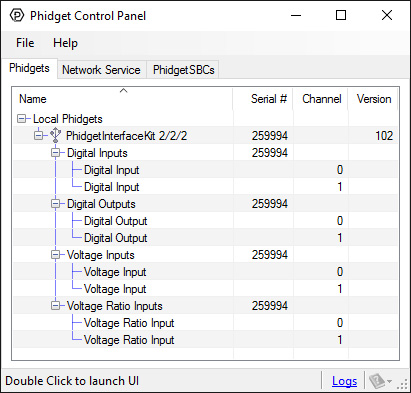Image resolution: width=411 pixels, height=393 pixels.
Task: Switch to the Network Service tab
Action: point(101,70)
